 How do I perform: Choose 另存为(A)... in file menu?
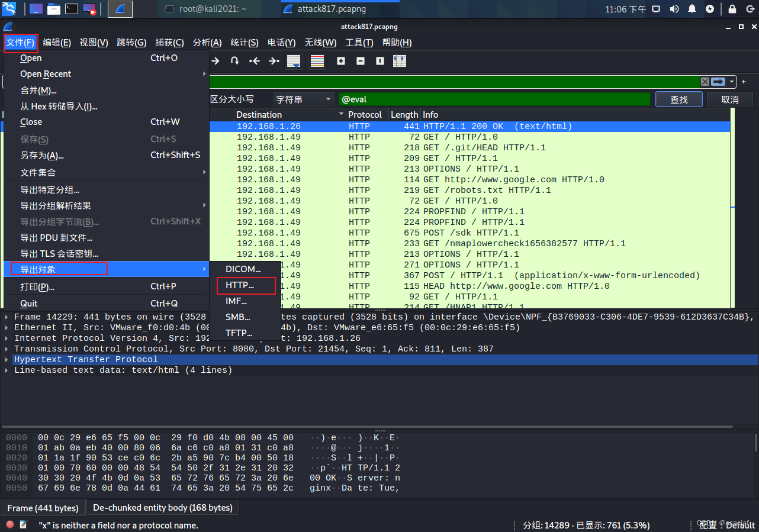tap(107, 155)
